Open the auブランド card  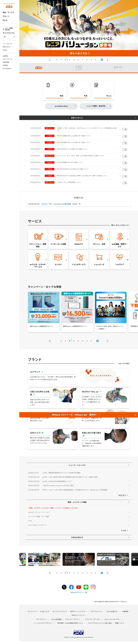(79, 377)
